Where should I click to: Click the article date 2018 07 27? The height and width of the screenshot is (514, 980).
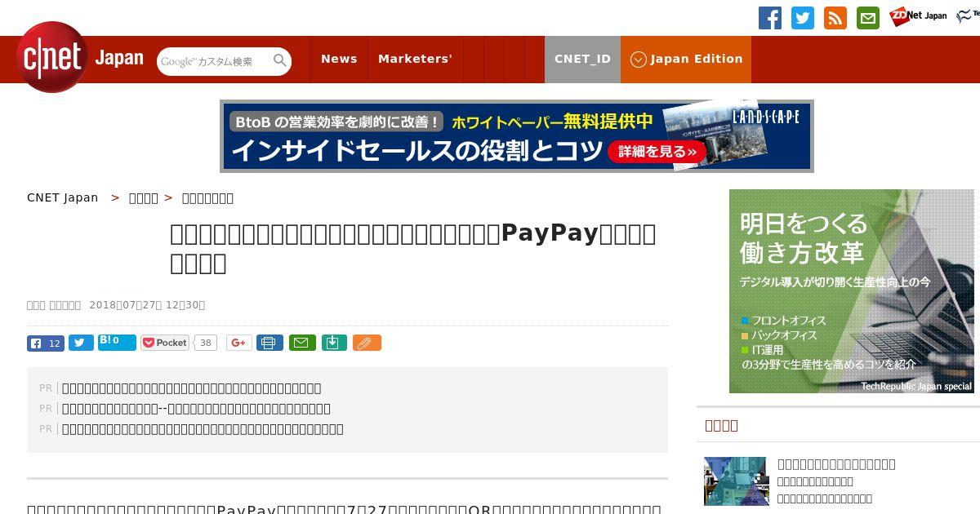point(147,305)
